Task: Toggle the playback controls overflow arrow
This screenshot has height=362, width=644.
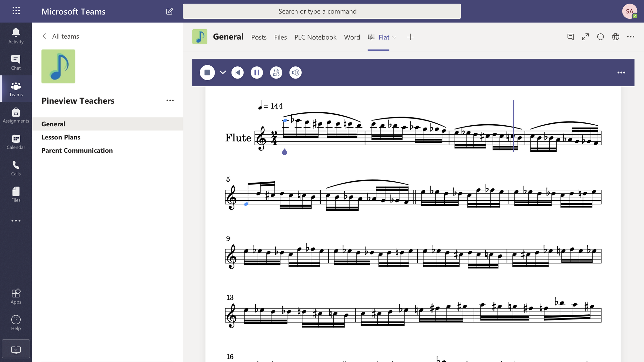Action: [223, 72]
